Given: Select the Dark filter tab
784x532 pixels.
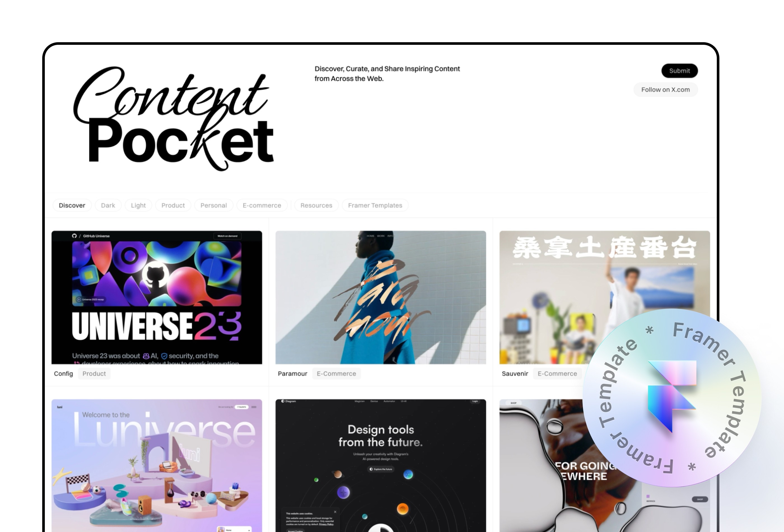Looking at the screenshot, I should (x=108, y=206).
